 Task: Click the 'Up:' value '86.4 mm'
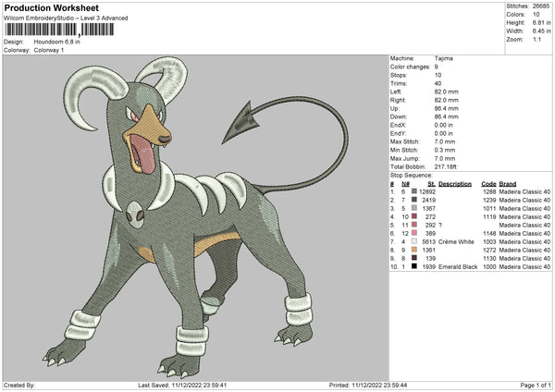(447, 108)
